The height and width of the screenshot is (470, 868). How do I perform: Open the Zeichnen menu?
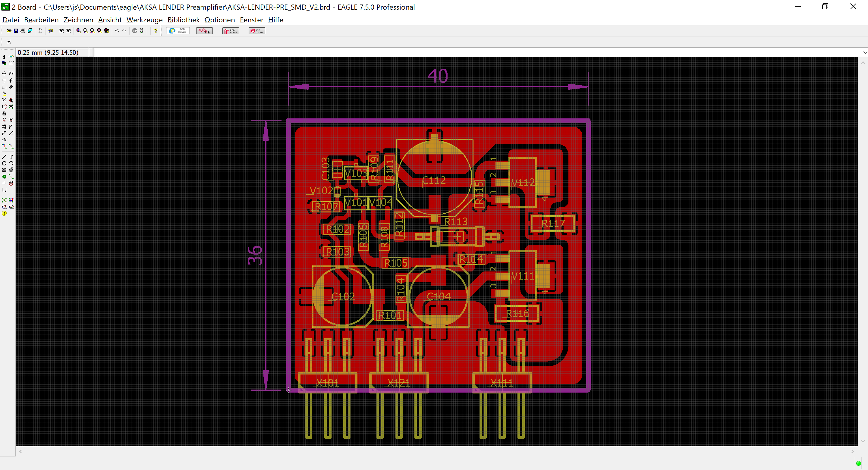pos(78,20)
